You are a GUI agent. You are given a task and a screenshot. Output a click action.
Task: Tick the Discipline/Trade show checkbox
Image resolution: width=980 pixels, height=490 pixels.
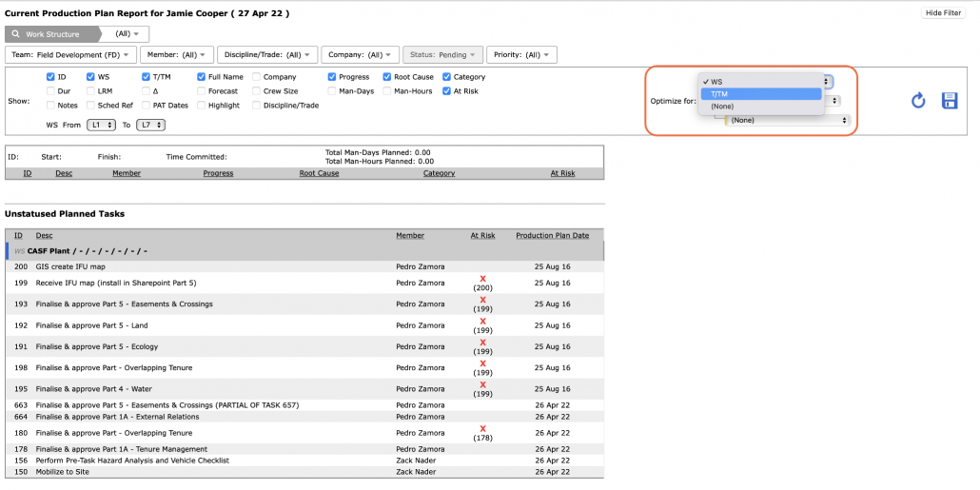[257, 105]
